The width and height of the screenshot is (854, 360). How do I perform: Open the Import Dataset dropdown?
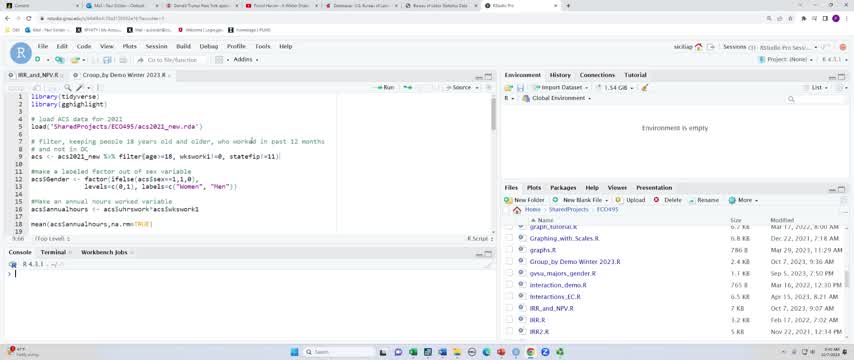[561, 87]
